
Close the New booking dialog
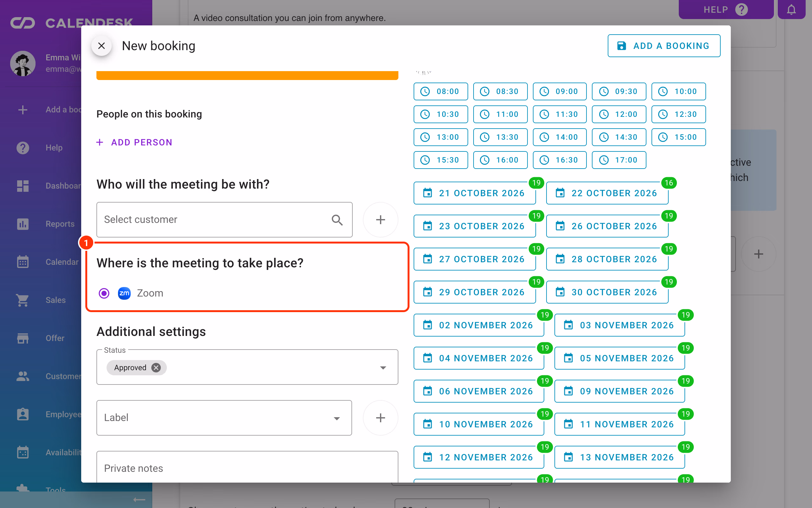tap(101, 46)
